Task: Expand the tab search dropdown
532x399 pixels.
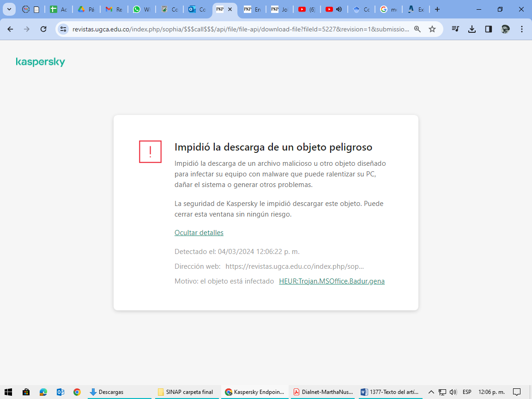Action: click(9, 9)
